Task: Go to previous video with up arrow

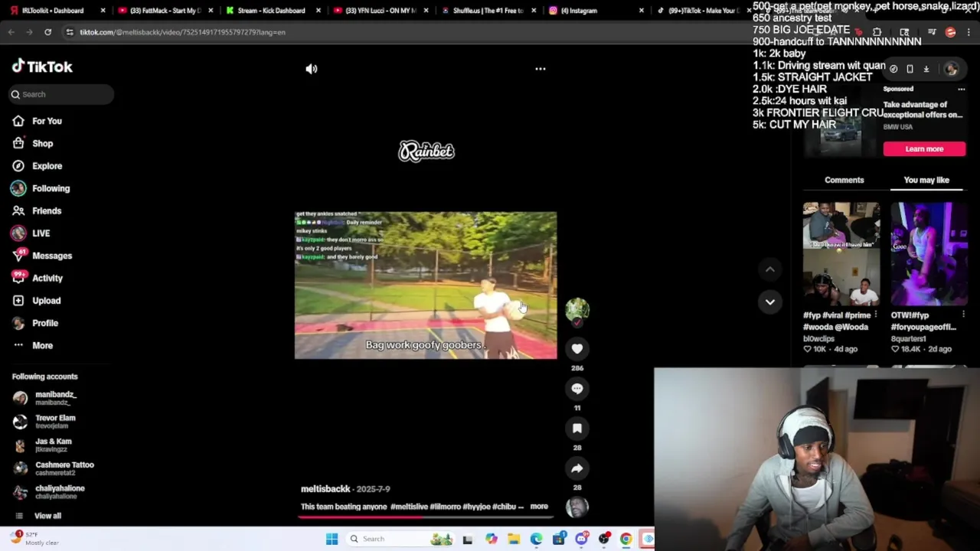Action: tap(770, 269)
